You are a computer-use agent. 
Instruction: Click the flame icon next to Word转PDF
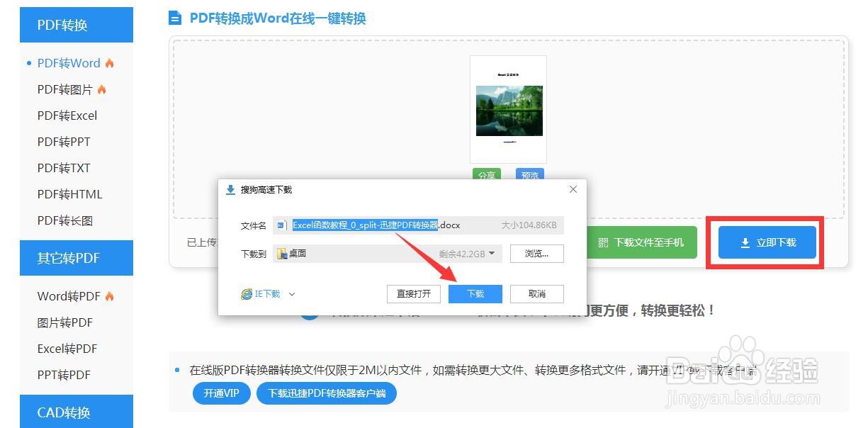click(x=110, y=295)
